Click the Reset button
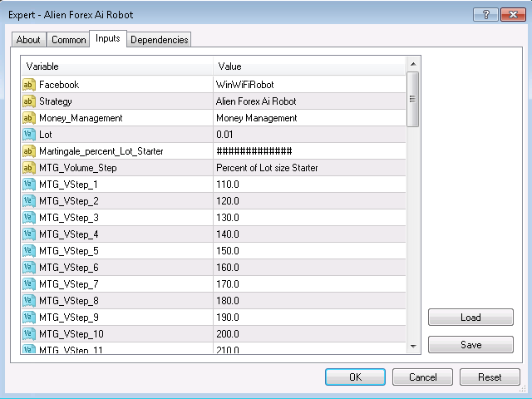The width and height of the screenshot is (532, 399). [x=490, y=377]
